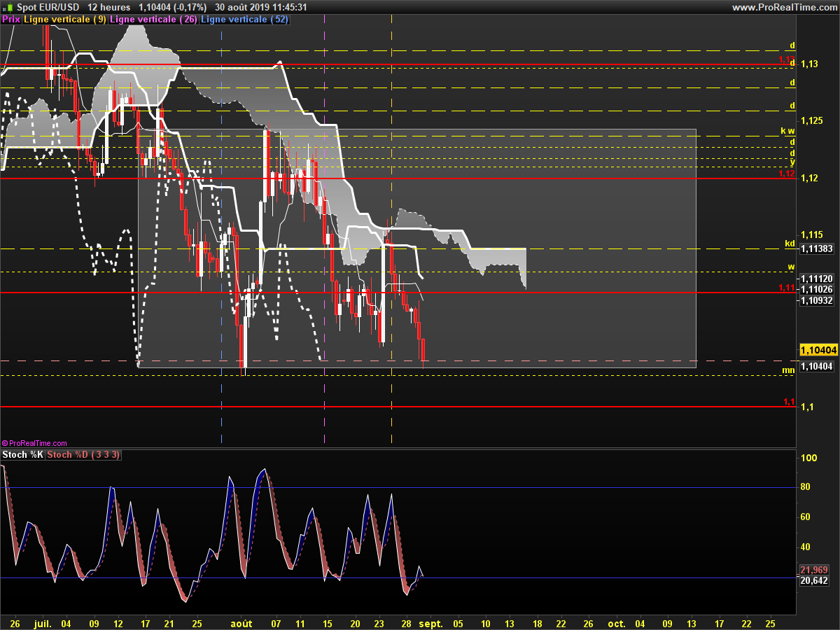Click the 'k w' level marker label

click(x=787, y=131)
